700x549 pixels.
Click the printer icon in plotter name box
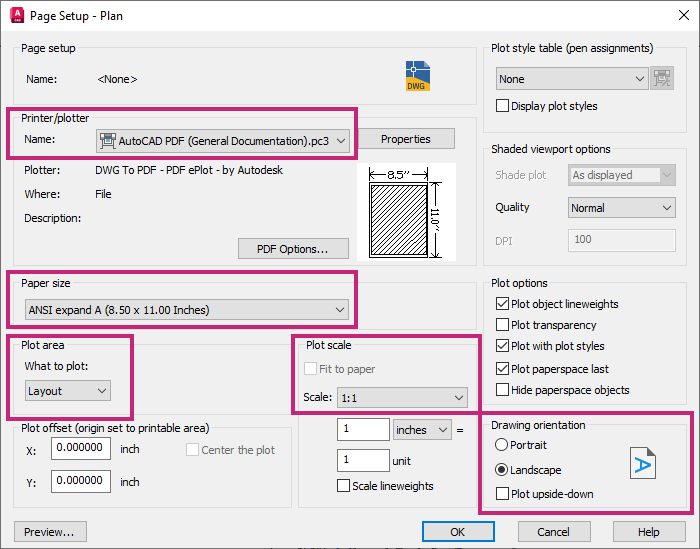click(x=108, y=141)
